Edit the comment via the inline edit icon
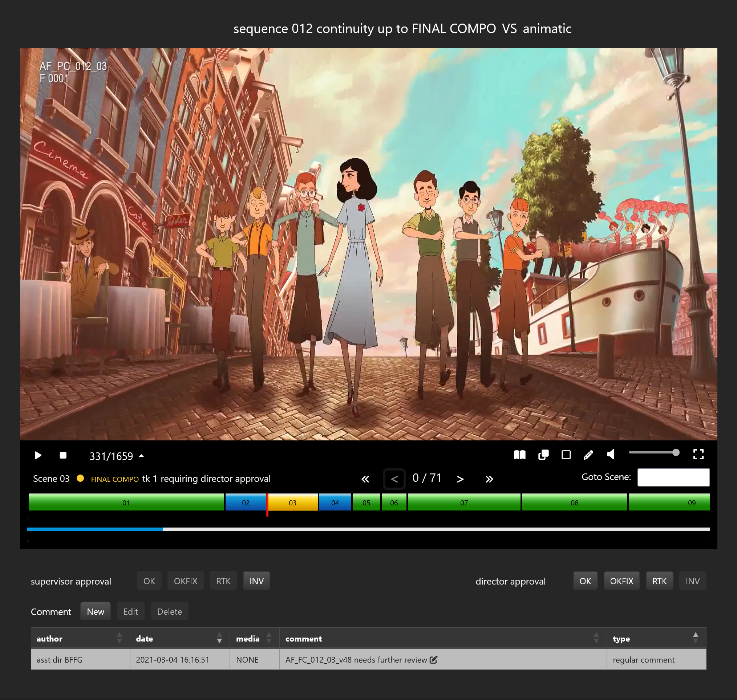The image size is (737, 700). pyautogui.click(x=433, y=660)
